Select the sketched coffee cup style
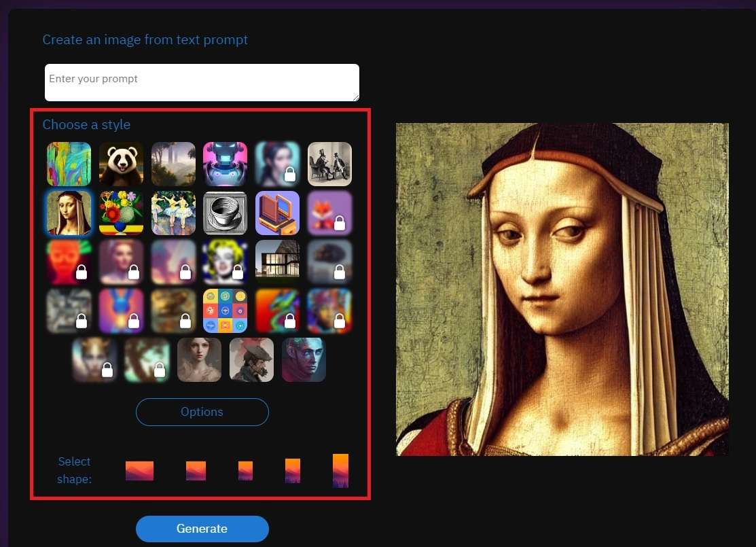The image size is (756, 547). (225, 213)
